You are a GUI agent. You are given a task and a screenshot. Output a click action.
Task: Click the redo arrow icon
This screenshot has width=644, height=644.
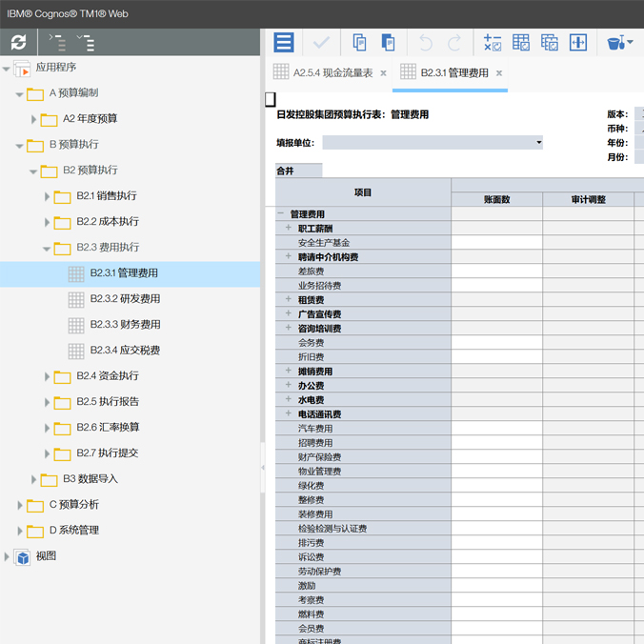[453, 42]
